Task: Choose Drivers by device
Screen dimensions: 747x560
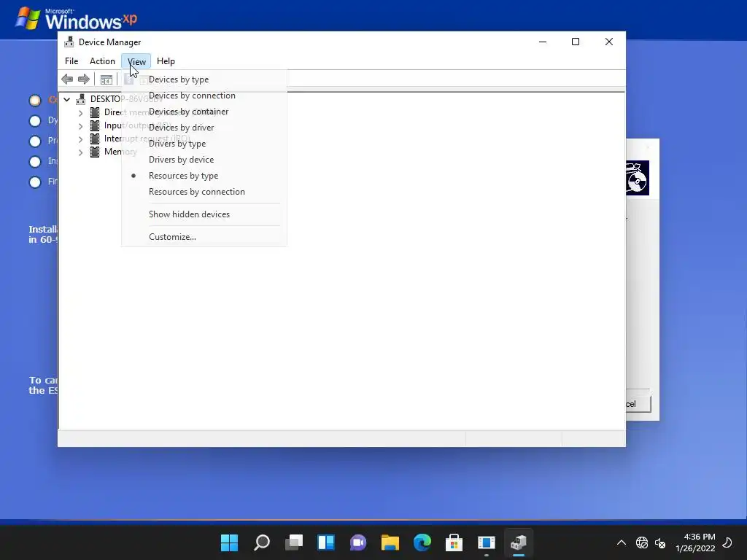Action: [204, 160]
